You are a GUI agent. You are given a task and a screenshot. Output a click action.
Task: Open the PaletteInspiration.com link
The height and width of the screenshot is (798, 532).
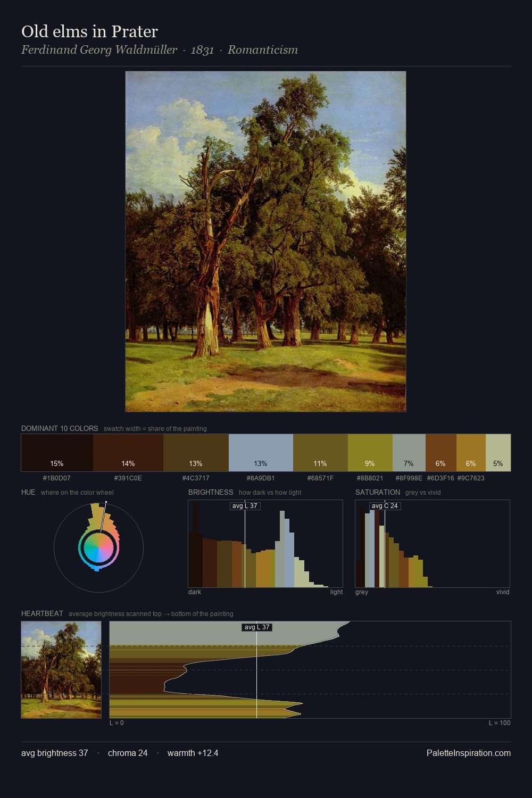(x=469, y=753)
